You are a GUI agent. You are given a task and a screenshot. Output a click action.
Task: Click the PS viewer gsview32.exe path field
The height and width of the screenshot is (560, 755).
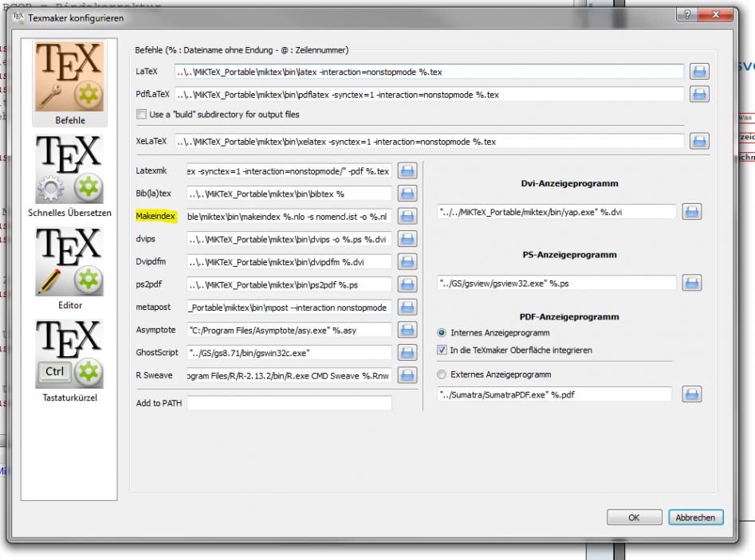tap(556, 284)
